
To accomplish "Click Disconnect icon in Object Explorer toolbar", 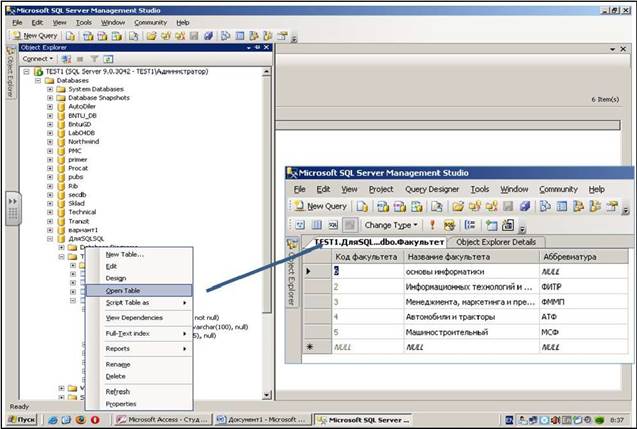I will pyautogui.click(x=66, y=59).
